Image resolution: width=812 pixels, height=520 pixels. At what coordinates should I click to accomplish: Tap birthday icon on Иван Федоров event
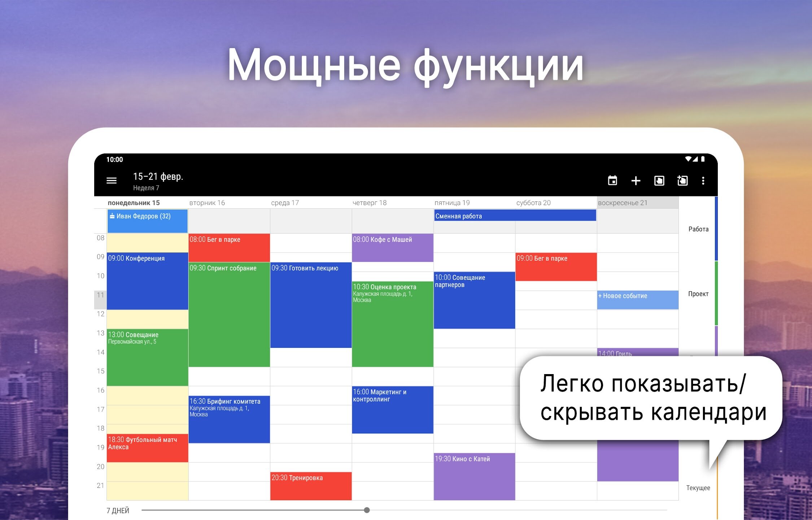point(112,216)
